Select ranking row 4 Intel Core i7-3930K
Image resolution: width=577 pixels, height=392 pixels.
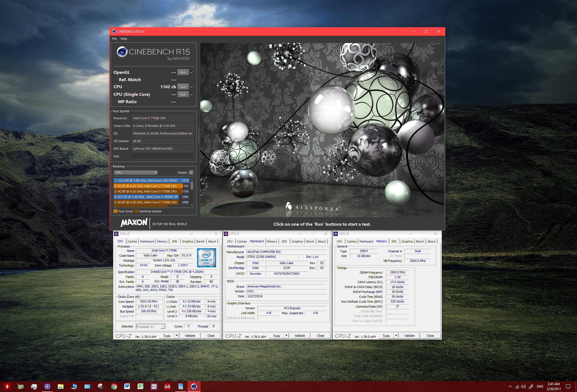151,197
